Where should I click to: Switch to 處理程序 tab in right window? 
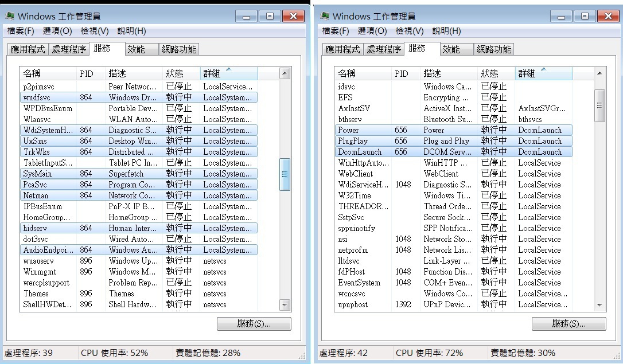[x=384, y=49]
